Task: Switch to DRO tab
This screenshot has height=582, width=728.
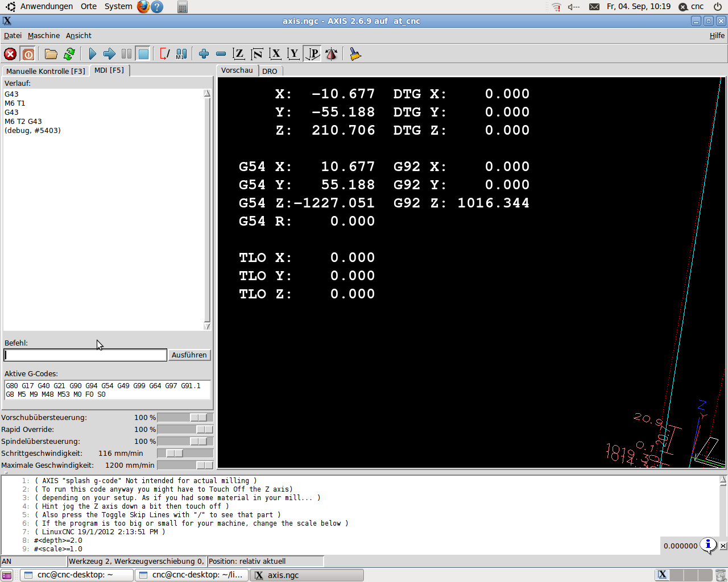Action: [x=270, y=71]
